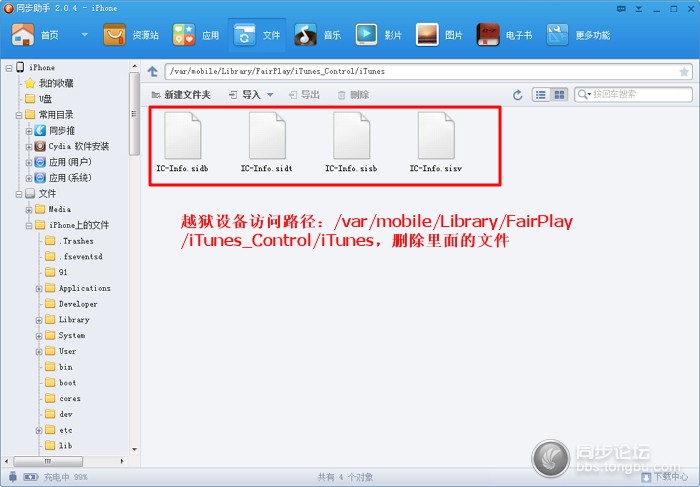The height and width of the screenshot is (487, 700).
Task: Select the 文件 files icon
Action: 244,35
